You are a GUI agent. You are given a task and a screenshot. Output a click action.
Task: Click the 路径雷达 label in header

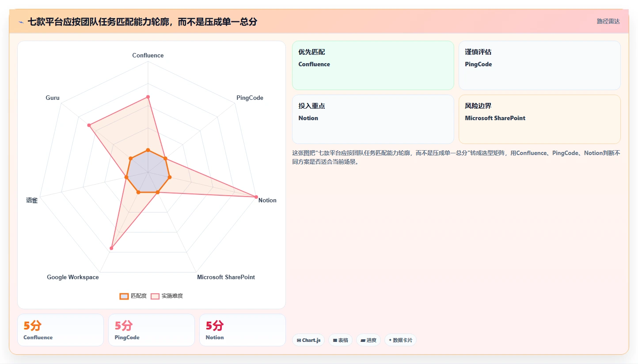pyautogui.click(x=608, y=21)
